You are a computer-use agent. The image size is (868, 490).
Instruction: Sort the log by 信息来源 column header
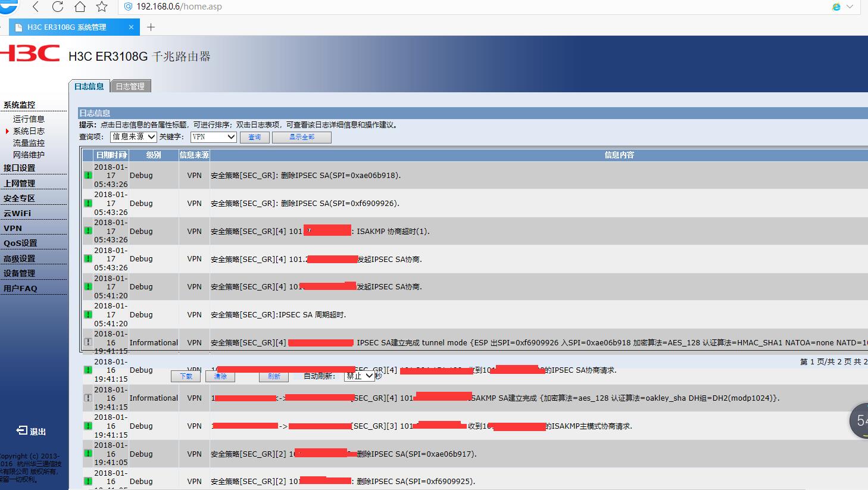194,155
